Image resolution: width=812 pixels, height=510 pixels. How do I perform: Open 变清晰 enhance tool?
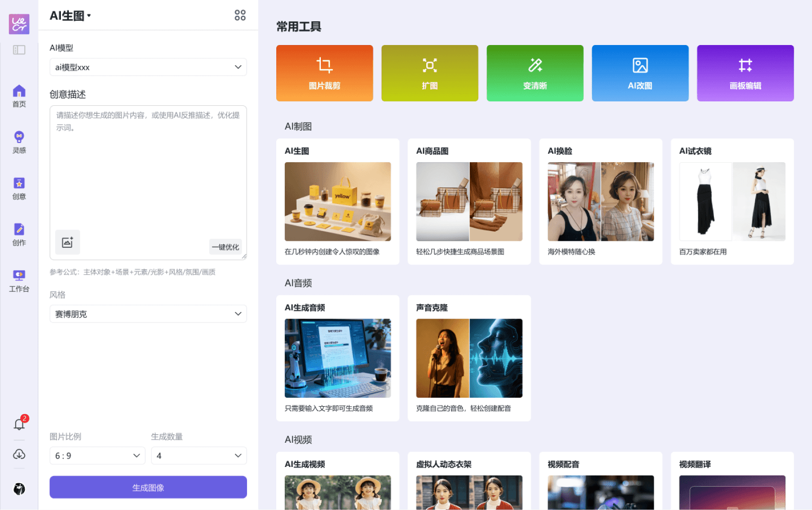pyautogui.click(x=535, y=73)
